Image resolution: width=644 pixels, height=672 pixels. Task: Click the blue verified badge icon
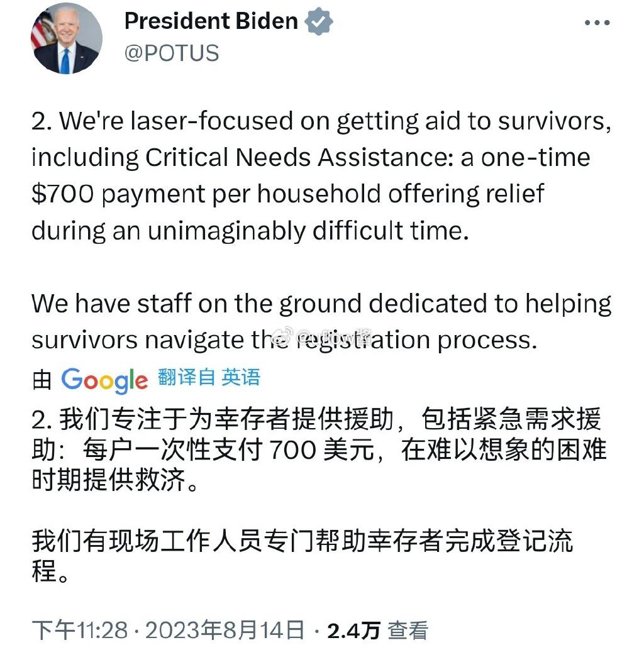point(319,21)
